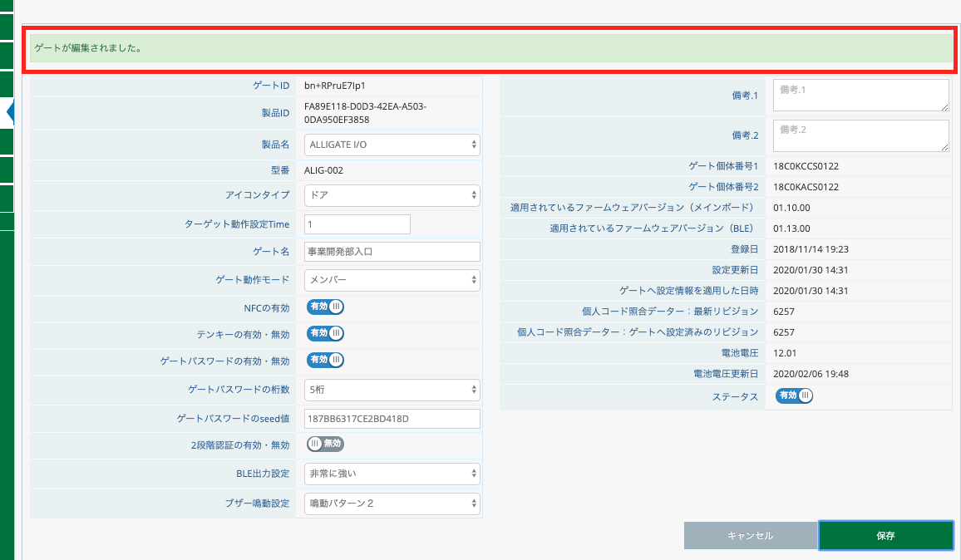Click ゲート個体番号1 value 18C0KCCS0122
This screenshot has height=560, width=961.
(806, 166)
